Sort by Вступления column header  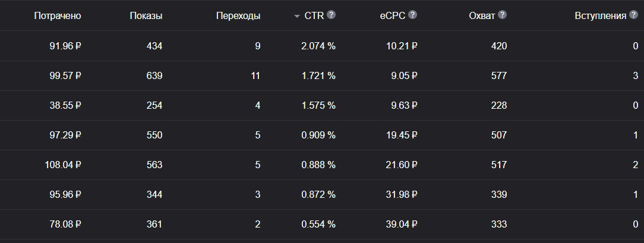pos(601,15)
